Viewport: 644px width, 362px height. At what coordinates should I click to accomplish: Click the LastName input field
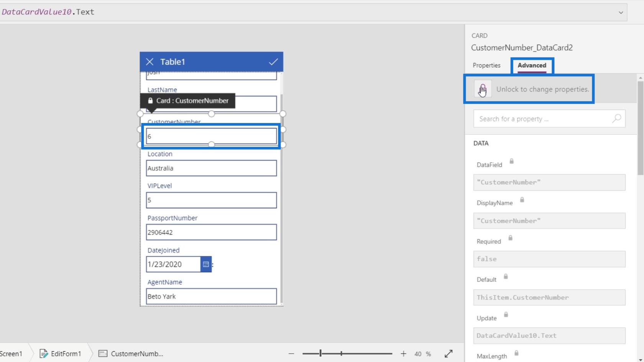[211, 104]
